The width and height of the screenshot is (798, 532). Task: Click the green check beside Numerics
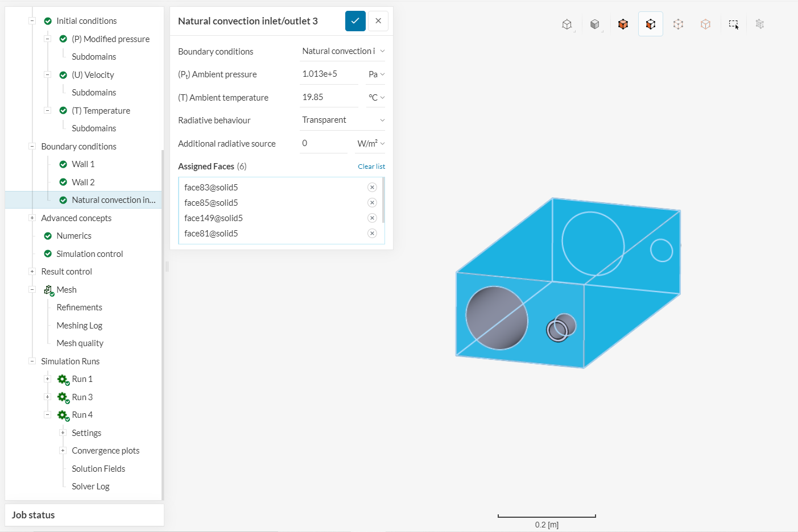pos(48,236)
